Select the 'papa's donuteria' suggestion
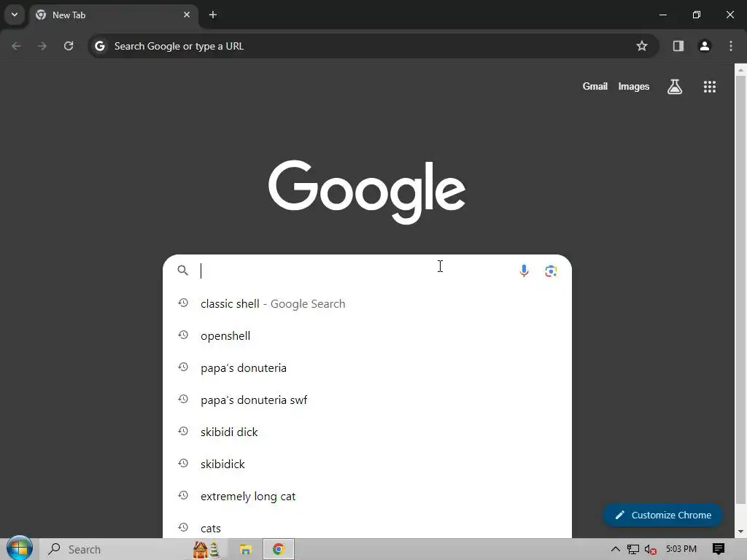The image size is (747, 560). [x=367, y=367]
